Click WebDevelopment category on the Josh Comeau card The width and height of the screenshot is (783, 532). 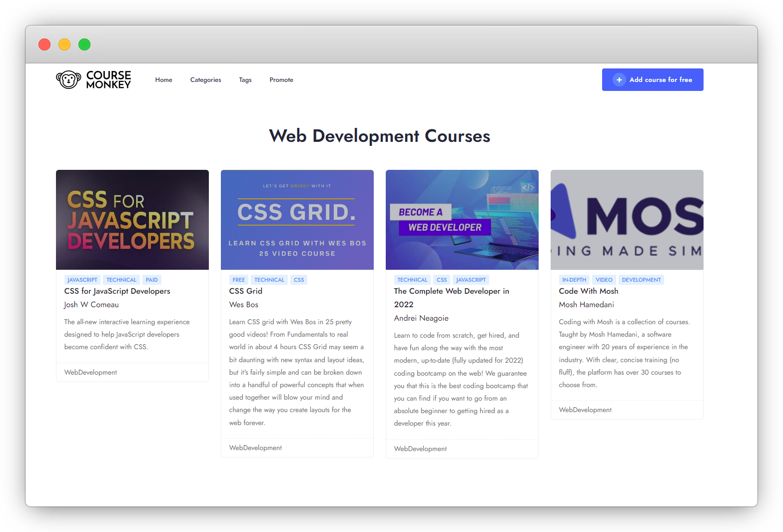pyautogui.click(x=90, y=372)
